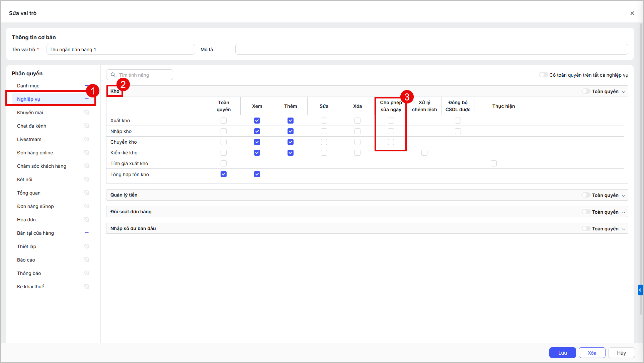Check Sửa for Chuyển kho
Image resolution: width=644 pixels, height=363 pixels.
coord(324,142)
